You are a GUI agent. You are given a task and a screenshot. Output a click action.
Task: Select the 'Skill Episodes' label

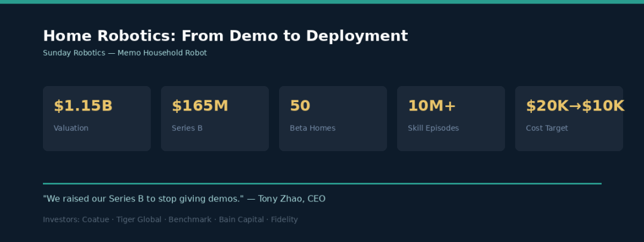[x=434, y=128]
